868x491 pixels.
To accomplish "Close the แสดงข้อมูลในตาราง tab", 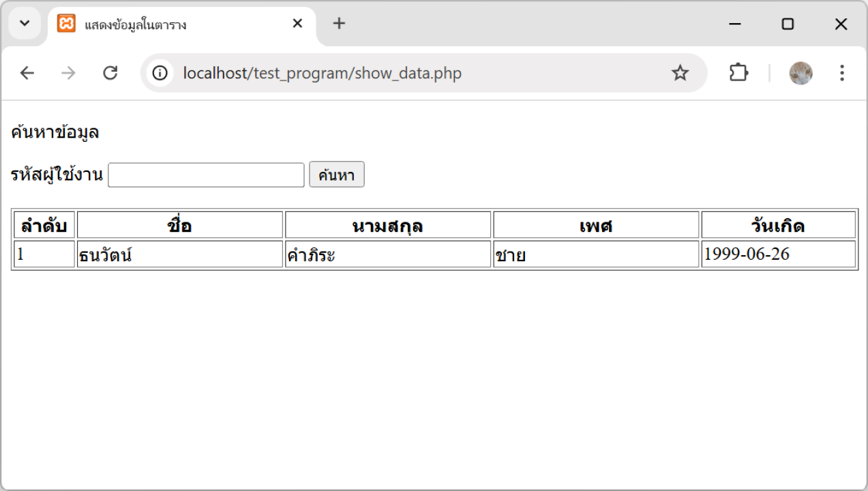I will click(297, 24).
